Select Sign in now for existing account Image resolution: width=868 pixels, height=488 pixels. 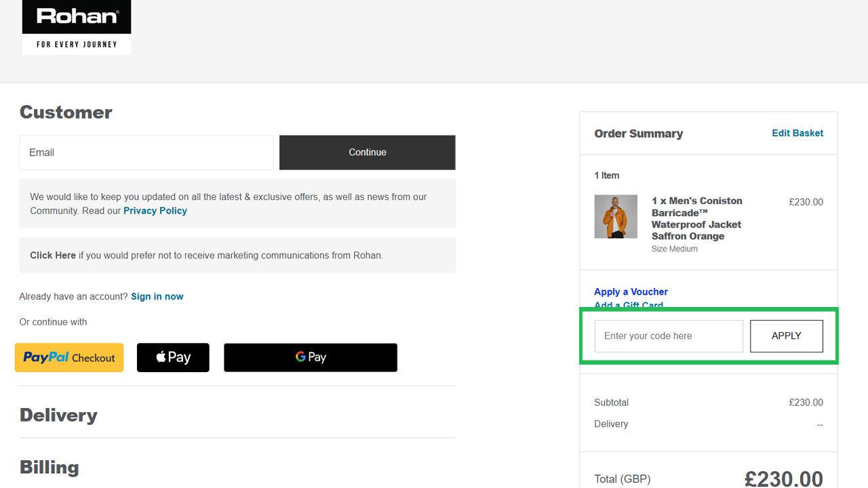tap(157, 296)
